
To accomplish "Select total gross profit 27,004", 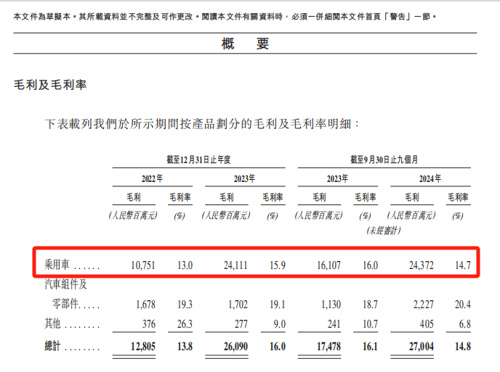I will click(421, 346).
